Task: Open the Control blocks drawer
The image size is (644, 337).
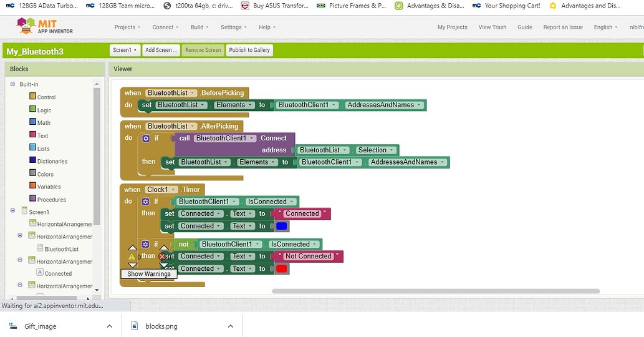Action: click(42, 97)
